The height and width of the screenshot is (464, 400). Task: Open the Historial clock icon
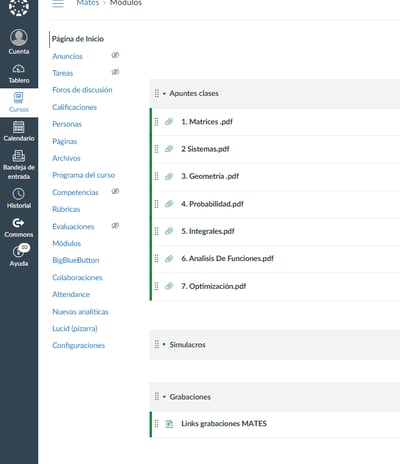(19, 194)
